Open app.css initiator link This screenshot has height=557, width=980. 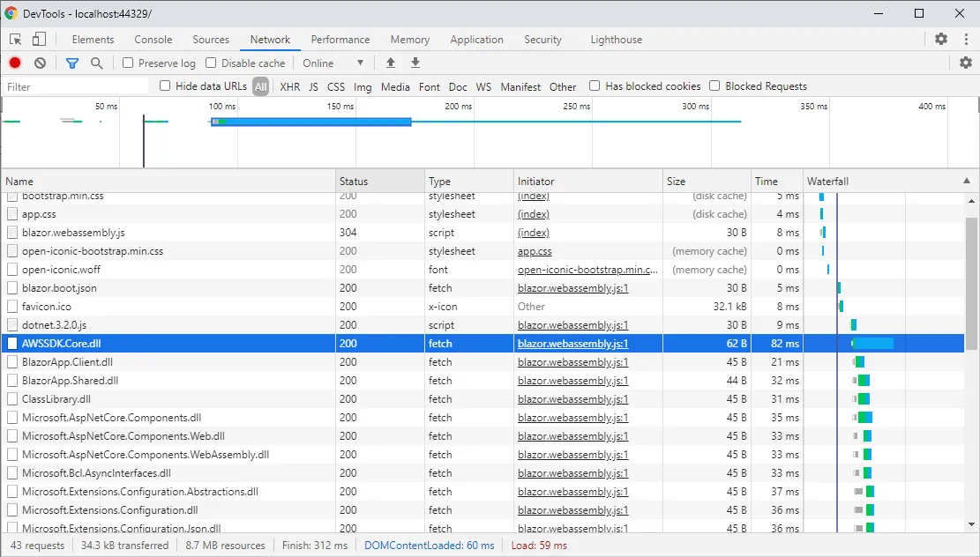535,251
